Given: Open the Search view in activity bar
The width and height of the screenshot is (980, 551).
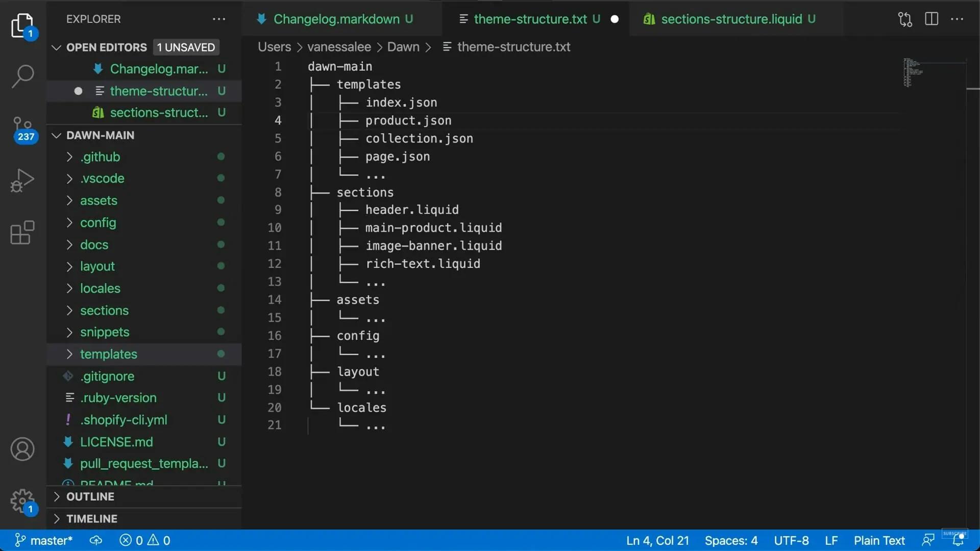Looking at the screenshot, I should pyautogui.click(x=22, y=77).
